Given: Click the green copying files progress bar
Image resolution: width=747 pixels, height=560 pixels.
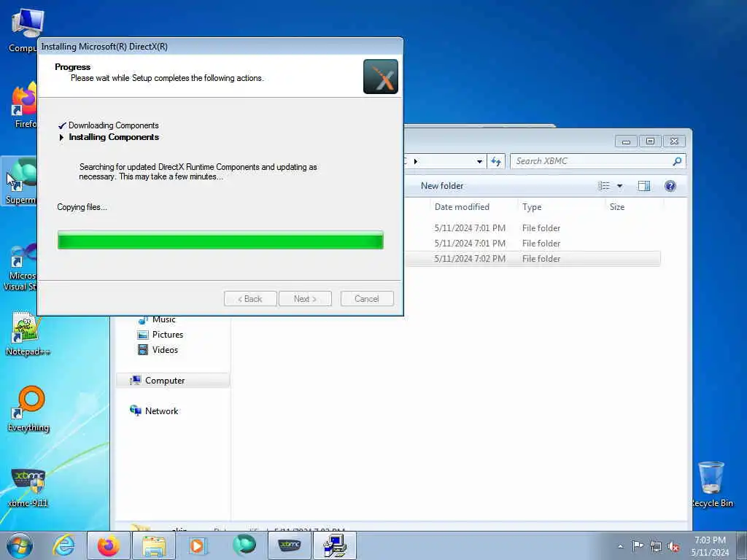Looking at the screenshot, I should 220,240.
